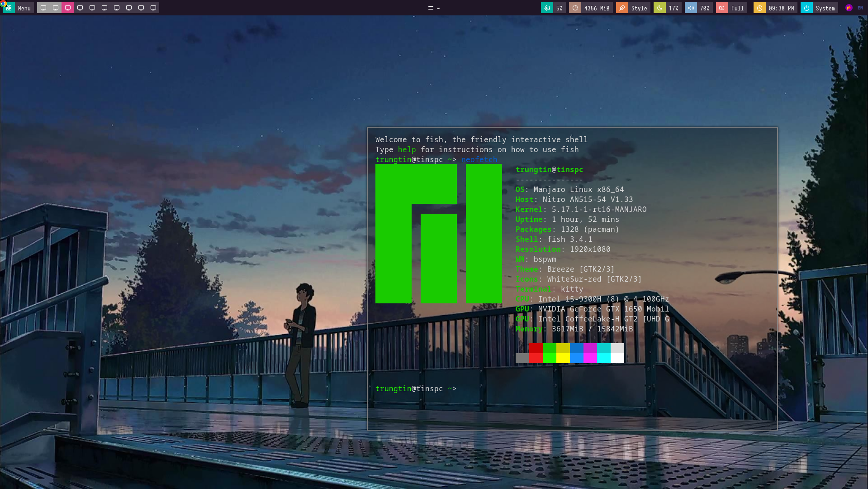Viewport: 868px width, 489px height.
Task: Click the 09:38 PM time display
Action: [x=781, y=8]
